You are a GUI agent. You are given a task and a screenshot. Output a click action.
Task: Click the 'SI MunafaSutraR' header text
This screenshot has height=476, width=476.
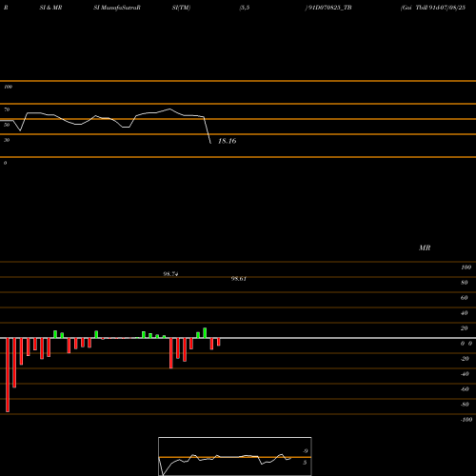coord(117,8)
